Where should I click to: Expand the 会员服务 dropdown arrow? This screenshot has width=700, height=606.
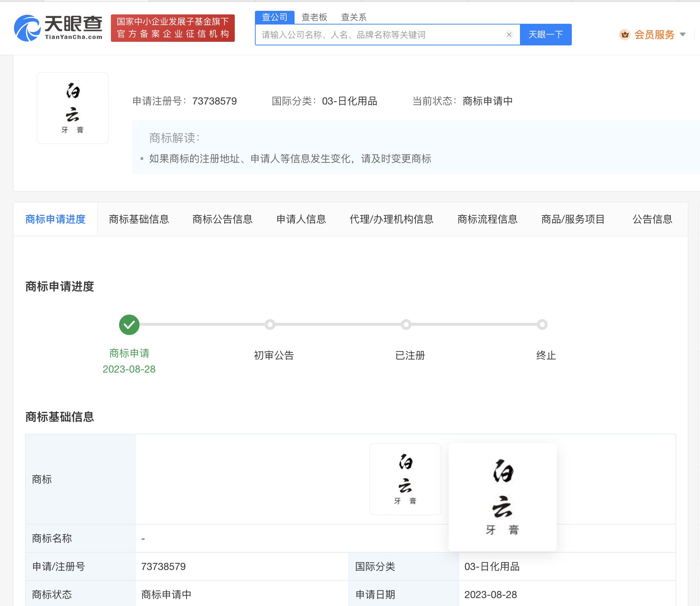pyautogui.click(x=683, y=35)
